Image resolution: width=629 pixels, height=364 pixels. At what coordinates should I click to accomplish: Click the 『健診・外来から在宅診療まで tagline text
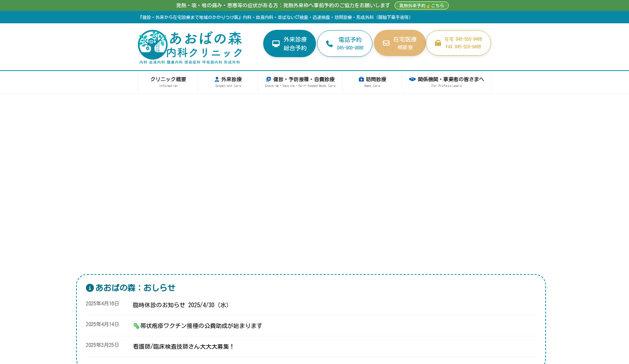pos(275,17)
